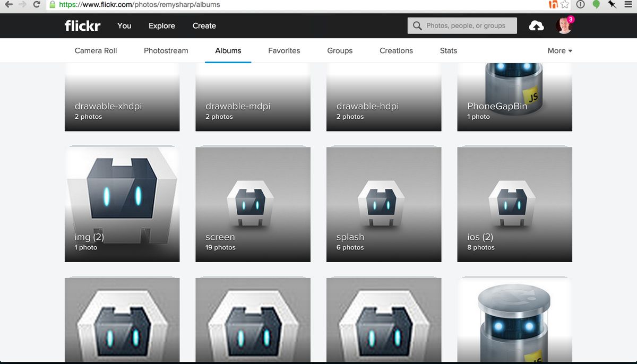
Task: Click the drawable-xhdpi album title
Action: 108,106
